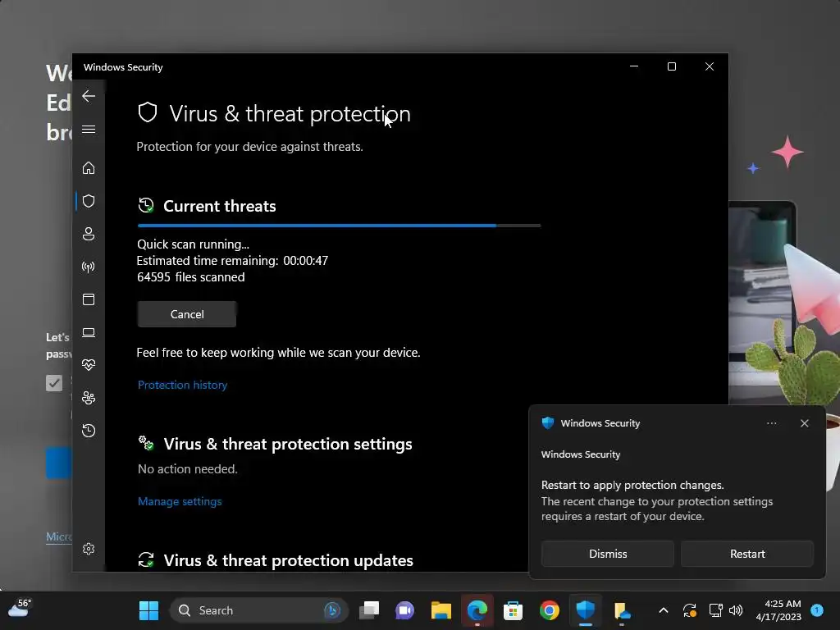Go back using the back arrow
Viewport: 840px width, 630px height.
(x=89, y=97)
